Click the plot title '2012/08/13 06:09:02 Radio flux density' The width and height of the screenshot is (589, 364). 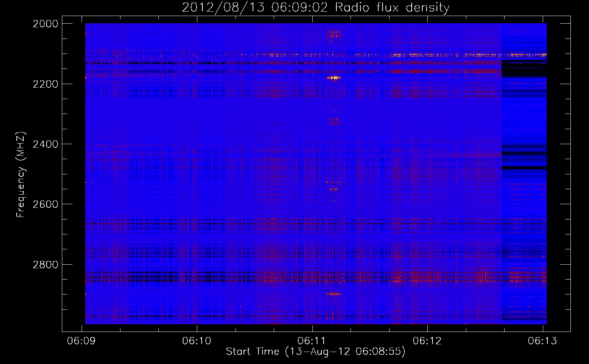tap(316, 7)
